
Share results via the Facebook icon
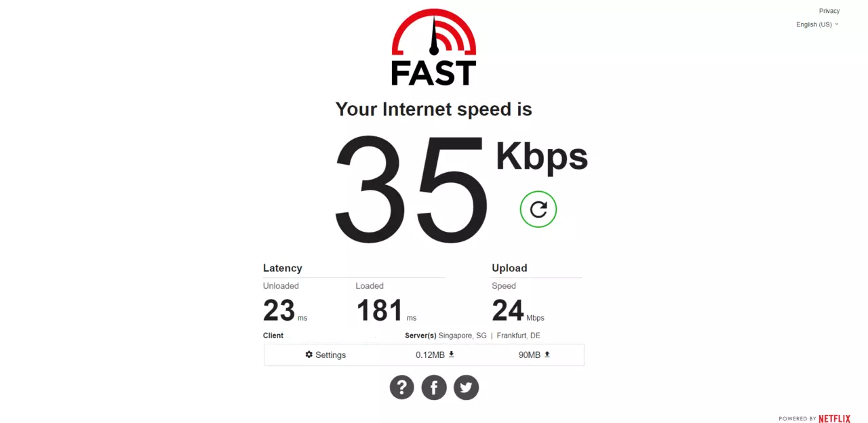point(434,387)
